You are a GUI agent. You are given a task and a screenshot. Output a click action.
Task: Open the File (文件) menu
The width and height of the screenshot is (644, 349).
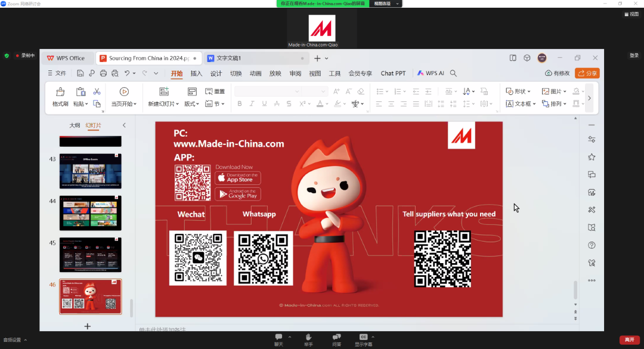point(57,73)
